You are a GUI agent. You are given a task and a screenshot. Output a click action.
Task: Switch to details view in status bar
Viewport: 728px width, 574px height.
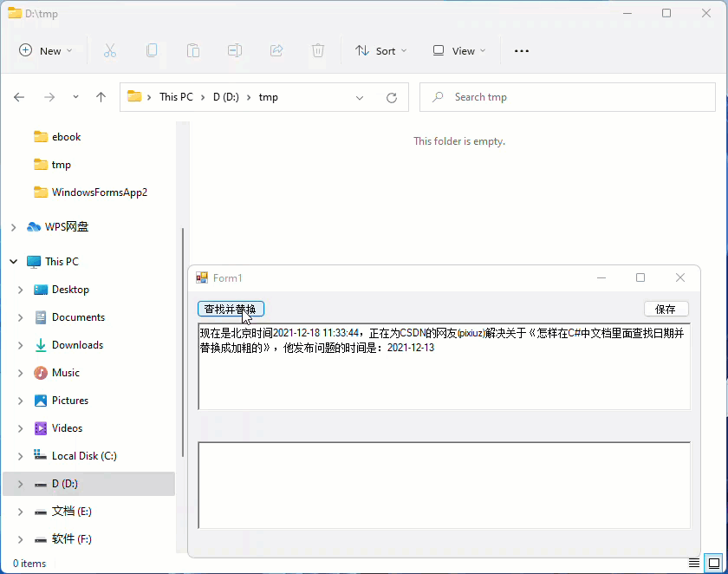(694, 564)
